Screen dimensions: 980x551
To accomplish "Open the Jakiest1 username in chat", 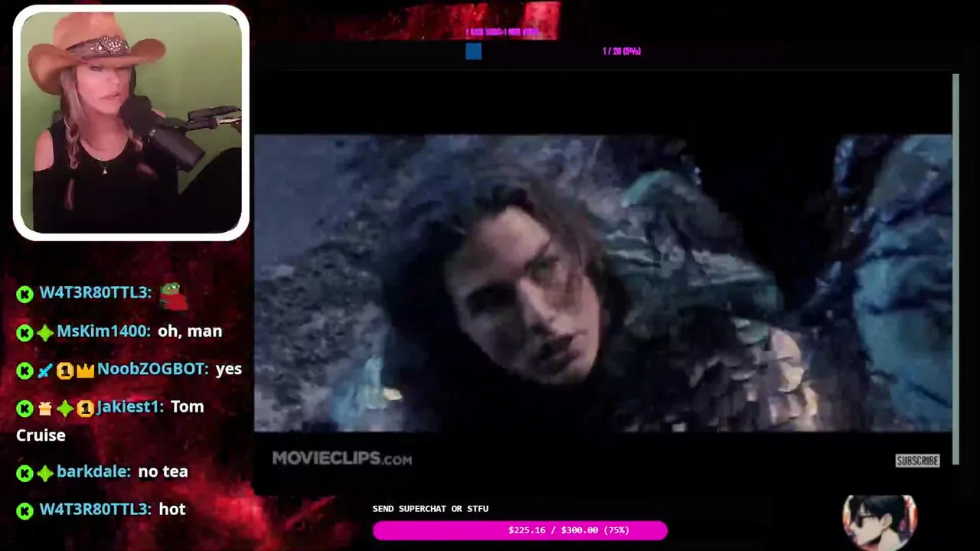I will (129, 406).
